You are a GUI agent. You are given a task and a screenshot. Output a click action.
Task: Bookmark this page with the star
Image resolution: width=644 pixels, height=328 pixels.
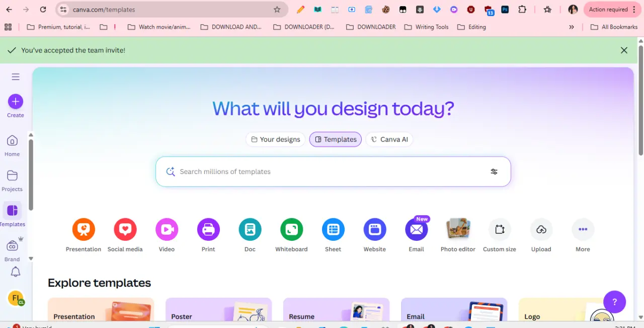click(277, 10)
